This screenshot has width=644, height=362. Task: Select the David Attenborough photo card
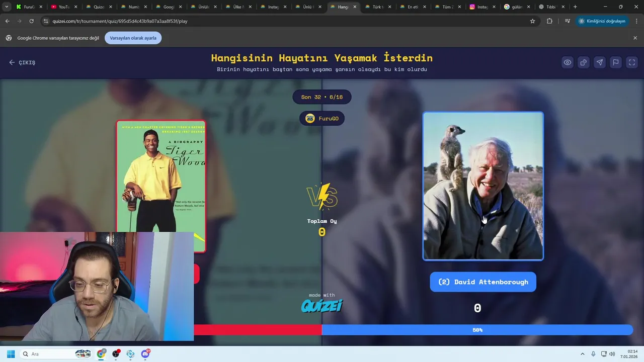[x=483, y=186]
